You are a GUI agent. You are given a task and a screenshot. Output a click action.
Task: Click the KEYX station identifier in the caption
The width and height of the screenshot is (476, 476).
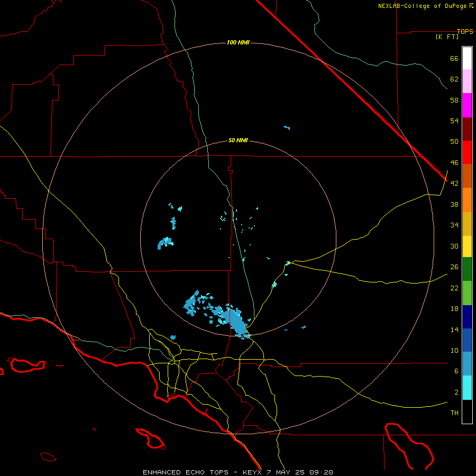point(252,472)
